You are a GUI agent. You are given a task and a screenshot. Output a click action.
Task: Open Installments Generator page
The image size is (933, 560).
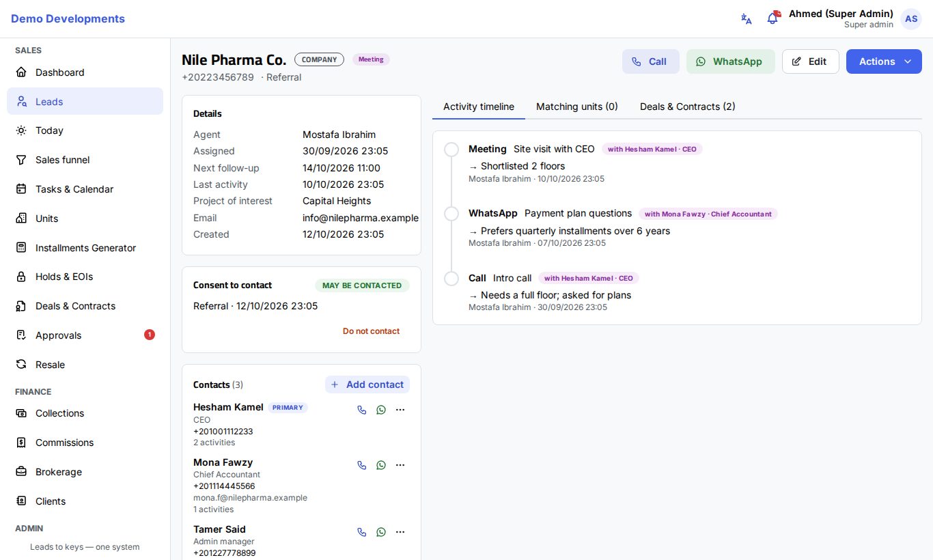click(85, 248)
